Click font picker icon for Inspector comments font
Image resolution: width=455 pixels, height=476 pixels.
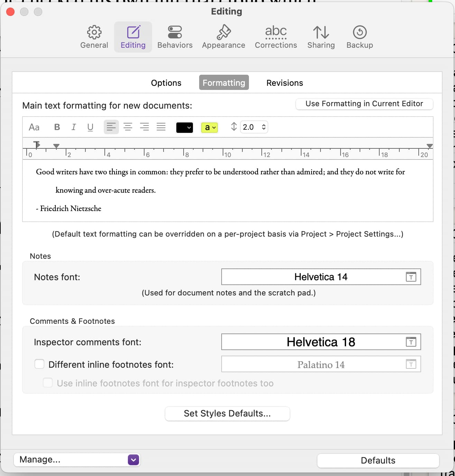(411, 342)
